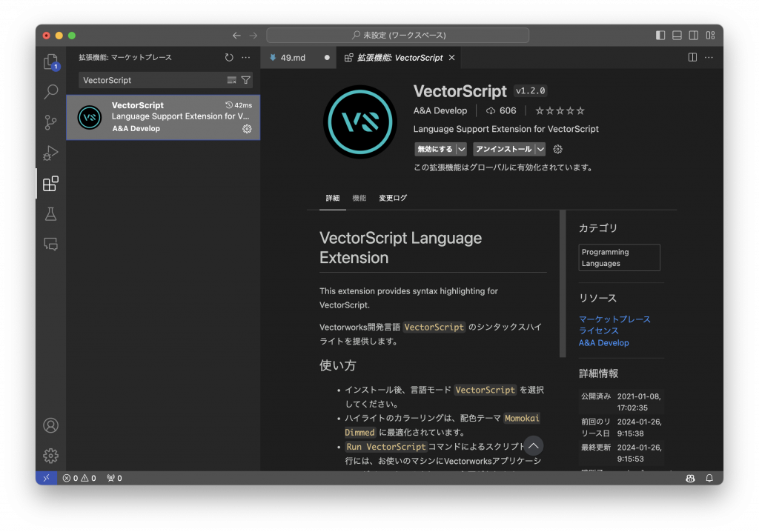The width and height of the screenshot is (759, 532).
Task: Open the Testing beaker view
Action: (50, 214)
